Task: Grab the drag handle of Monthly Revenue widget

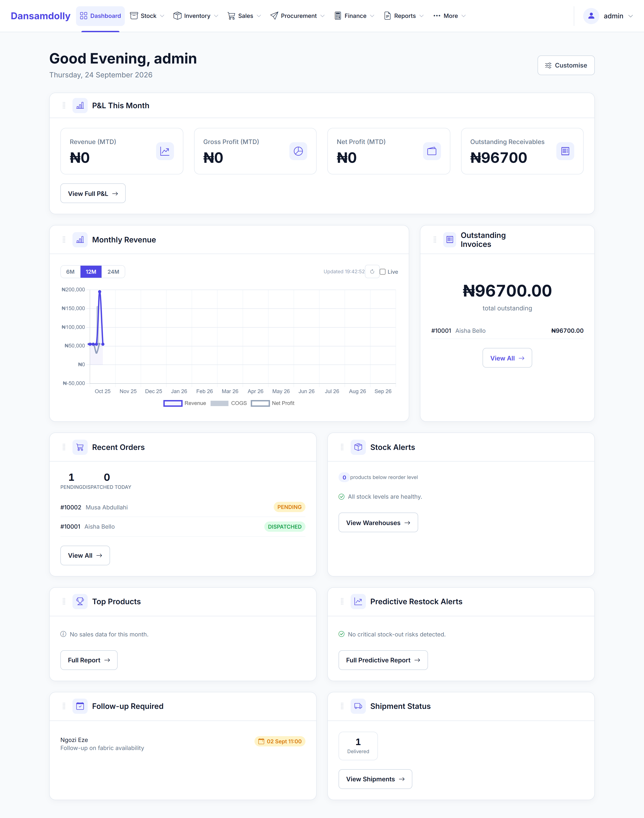Action: (x=64, y=240)
